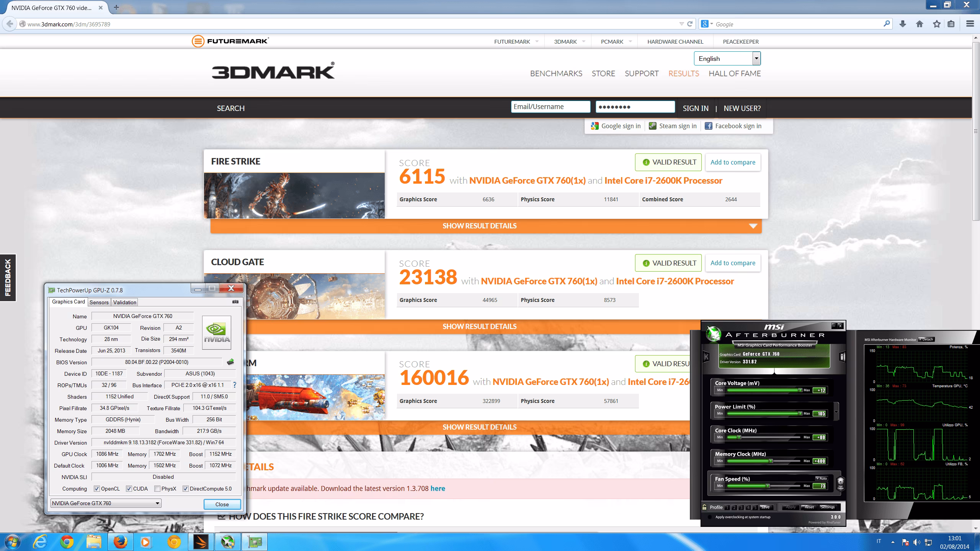
Task: Open Afterburner Settings
Action: 827,507
